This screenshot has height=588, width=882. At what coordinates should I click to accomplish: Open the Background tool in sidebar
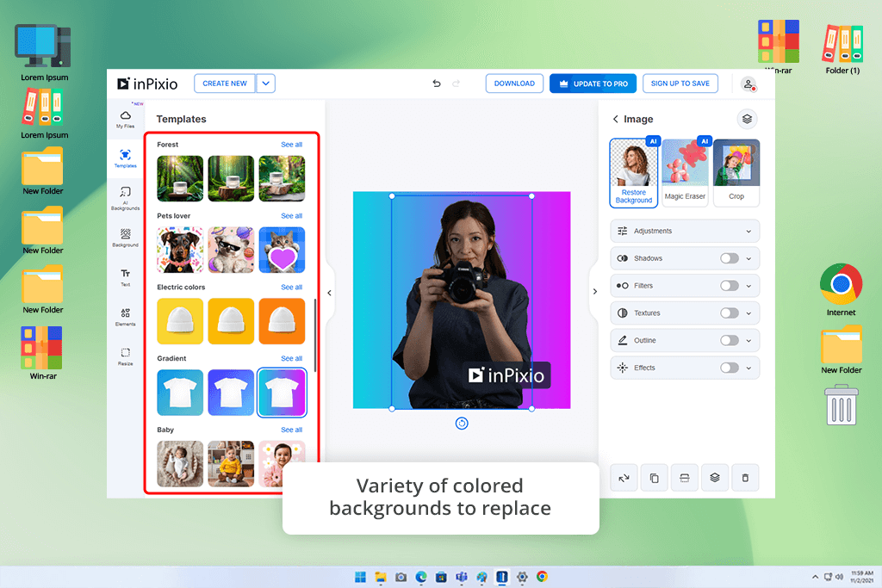pyautogui.click(x=126, y=238)
